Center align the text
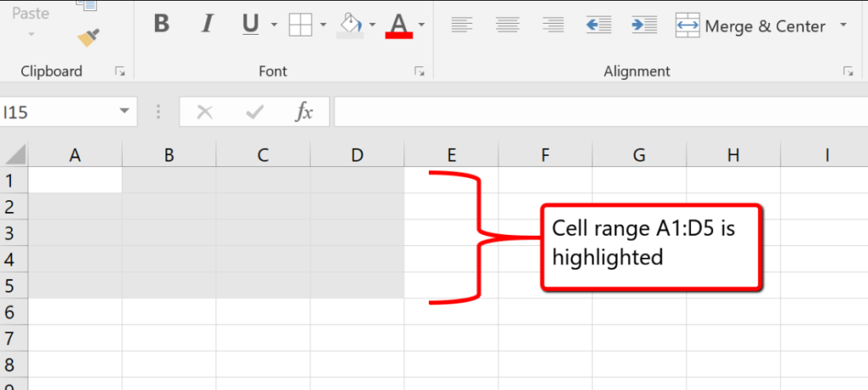 (x=507, y=25)
